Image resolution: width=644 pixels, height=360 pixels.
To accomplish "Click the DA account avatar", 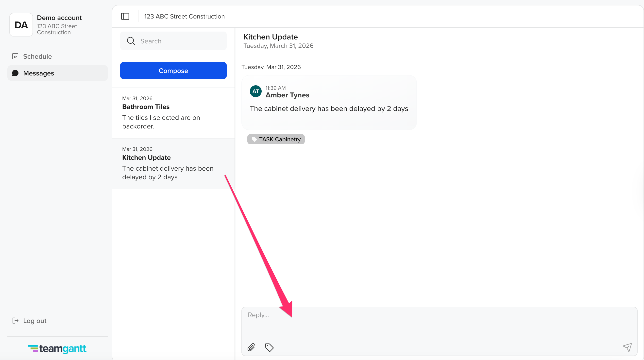I will point(21,25).
